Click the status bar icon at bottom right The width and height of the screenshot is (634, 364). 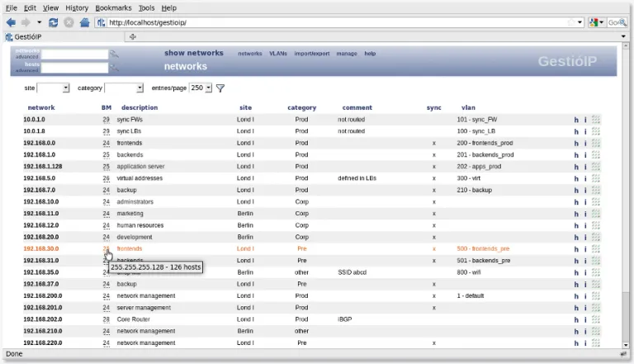(623, 354)
